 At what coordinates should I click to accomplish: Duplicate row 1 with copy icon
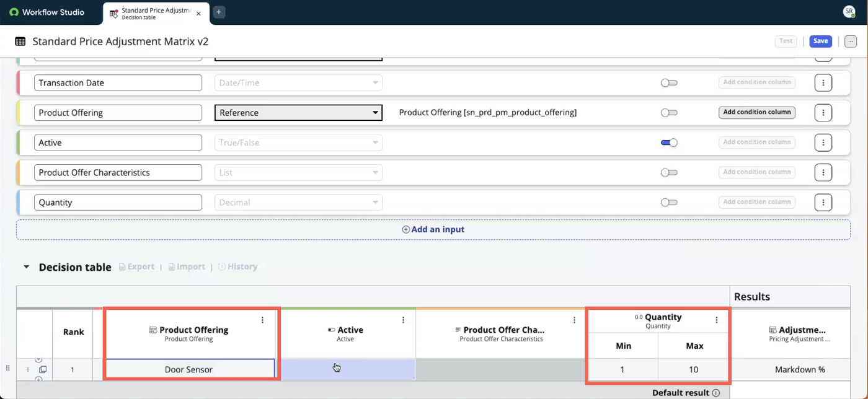pyautogui.click(x=43, y=369)
